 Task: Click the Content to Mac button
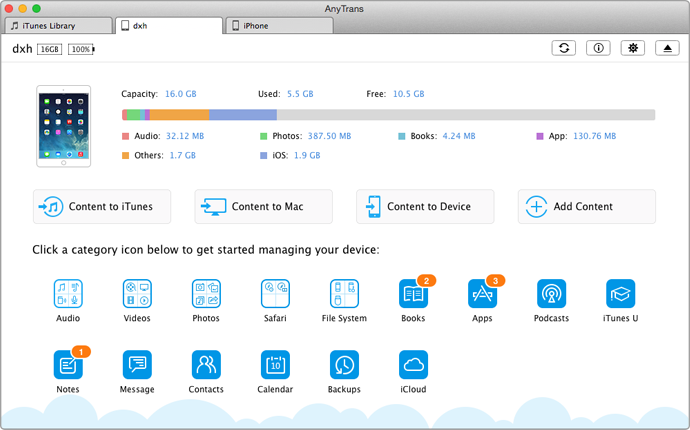point(264,206)
